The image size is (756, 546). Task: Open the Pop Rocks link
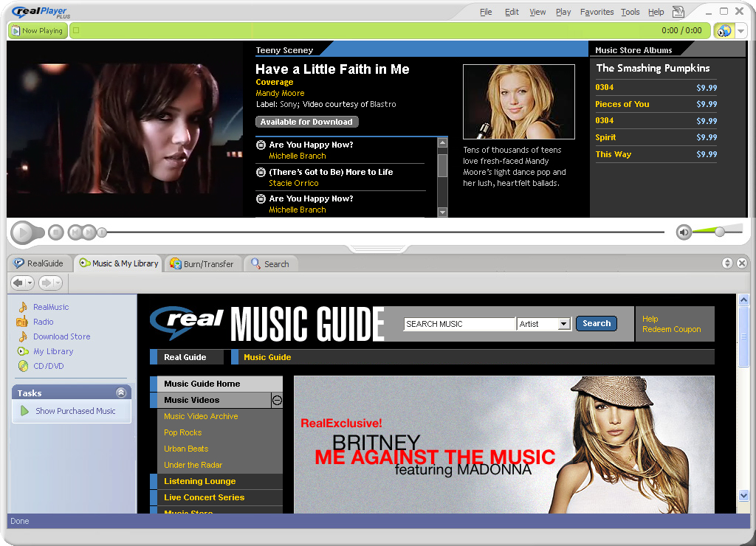click(183, 433)
